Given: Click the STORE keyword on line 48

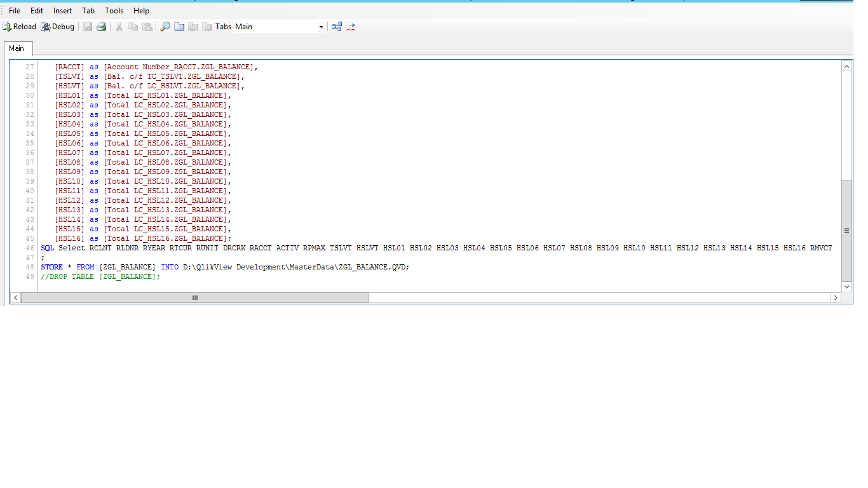Looking at the screenshot, I should (x=52, y=267).
